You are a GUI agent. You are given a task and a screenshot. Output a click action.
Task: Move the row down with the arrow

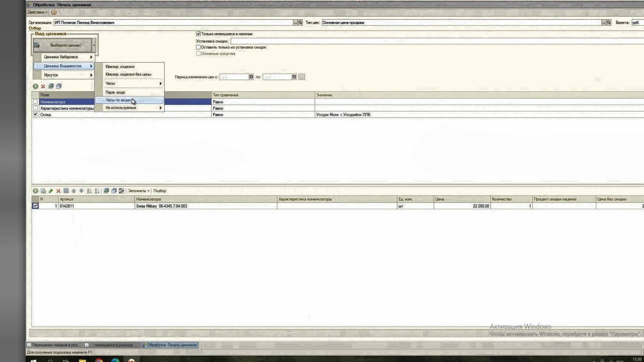[81, 191]
